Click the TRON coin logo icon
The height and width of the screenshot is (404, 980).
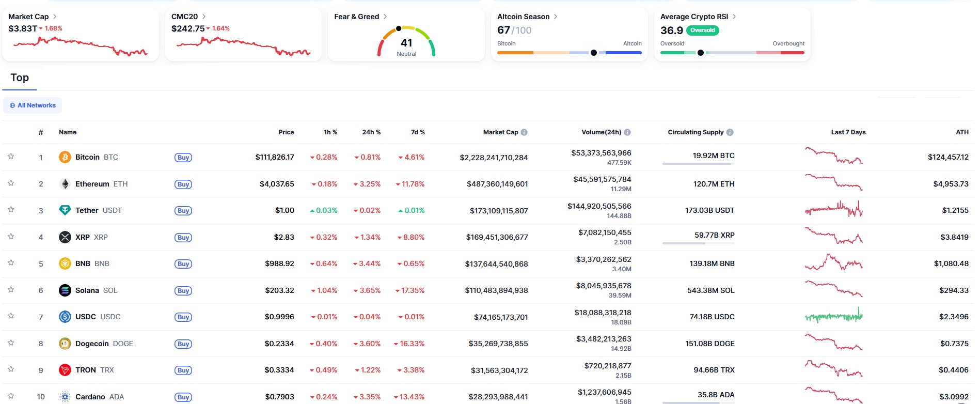pos(65,370)
